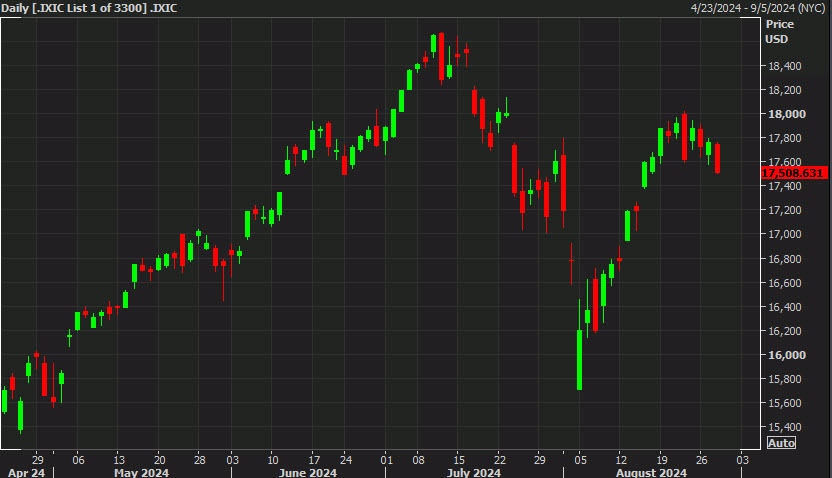Click the 15,800 price axis label
The height and width of the screenshot is (478, 832).
click(785, 379)
